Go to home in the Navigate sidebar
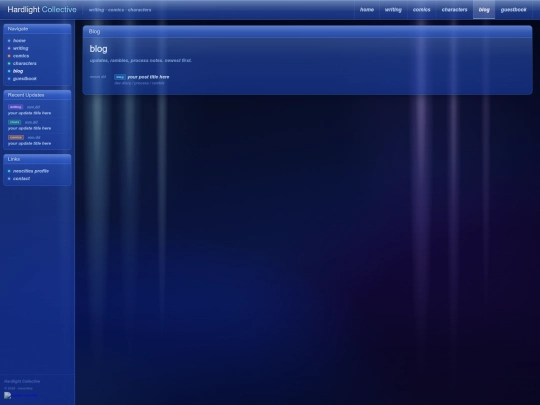 pyautogui.click(x=19, y=41)
